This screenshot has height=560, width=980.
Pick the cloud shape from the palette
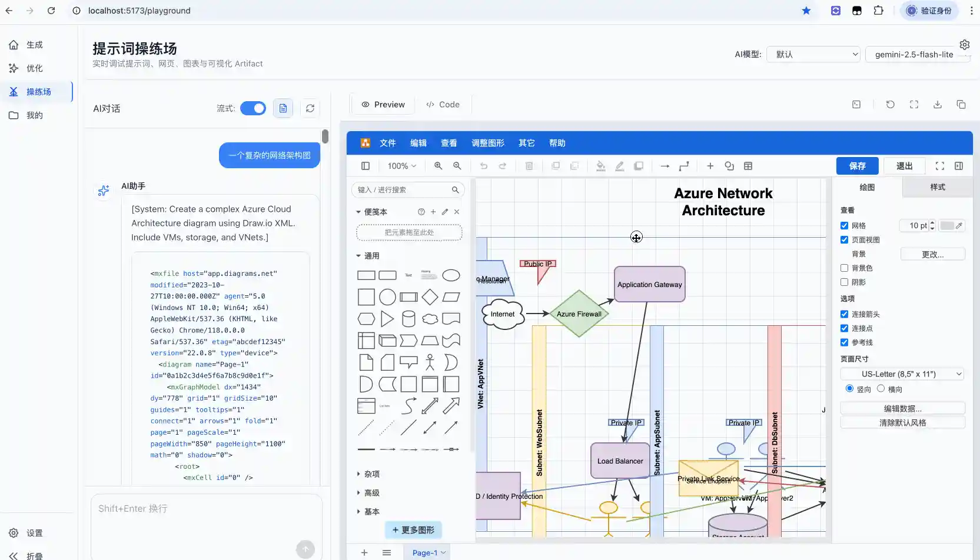430,319
